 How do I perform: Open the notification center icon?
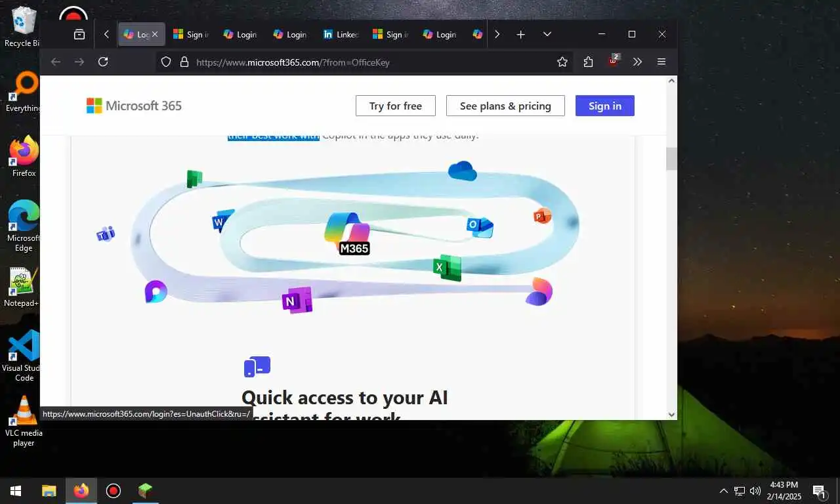[819, 491]
